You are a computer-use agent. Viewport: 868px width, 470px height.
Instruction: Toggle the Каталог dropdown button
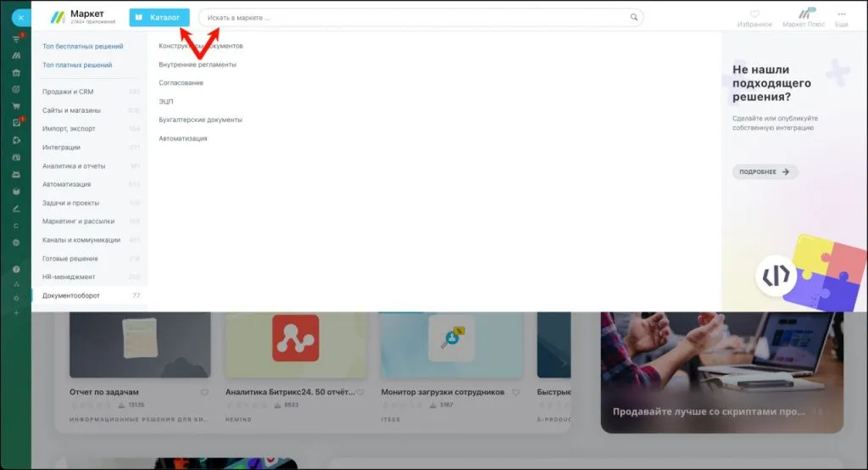click(x=159, y=17)
